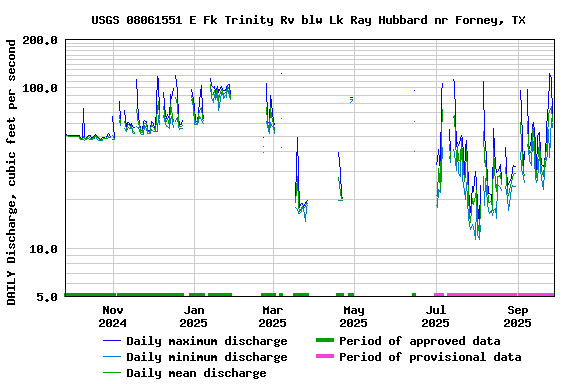Click 'Period of provisional data' legend text
Viewport: 576px width, 384px height.
pos(430,357)
